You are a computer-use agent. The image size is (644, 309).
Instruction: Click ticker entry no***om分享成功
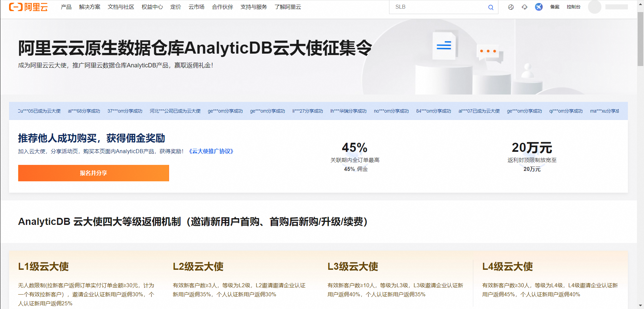[391, 111]
